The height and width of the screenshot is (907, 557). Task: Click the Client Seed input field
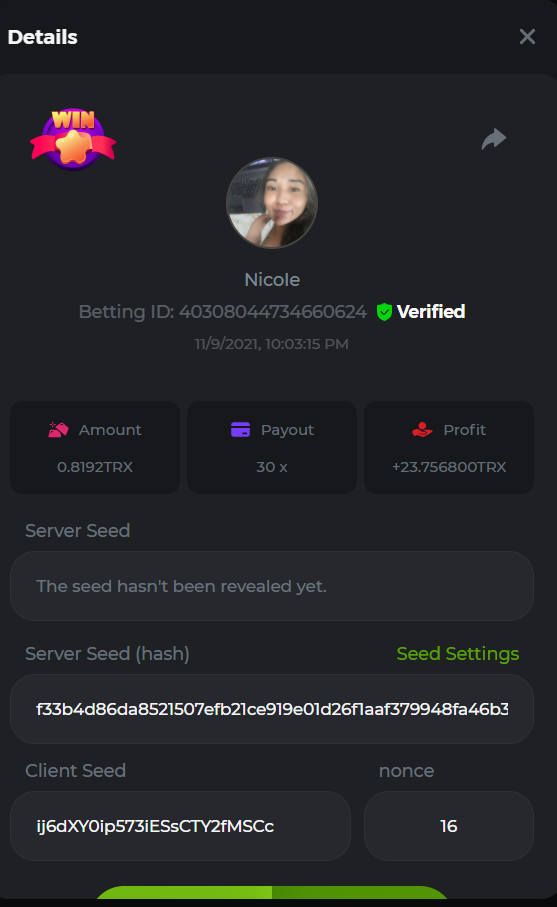[x=180, y=826]
